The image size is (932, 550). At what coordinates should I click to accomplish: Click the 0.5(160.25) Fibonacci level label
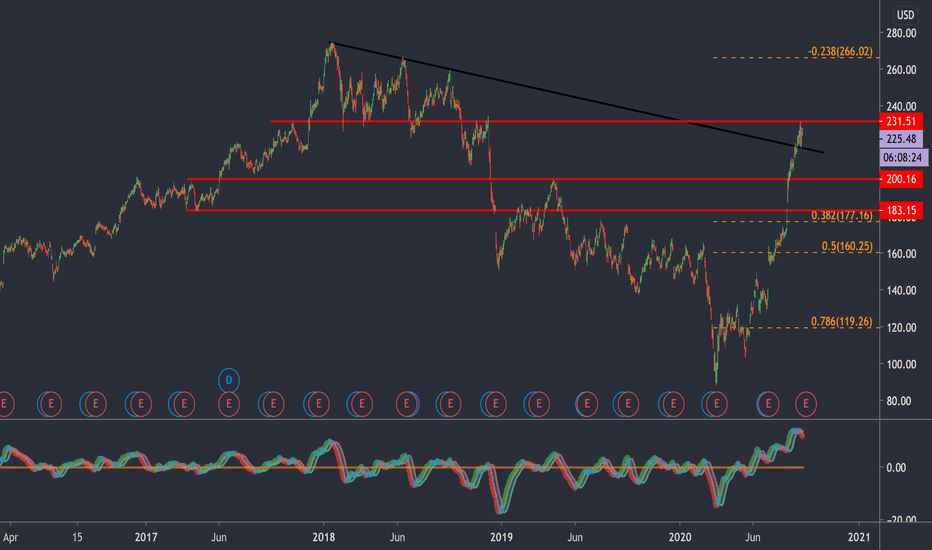(x=847, y=246)
